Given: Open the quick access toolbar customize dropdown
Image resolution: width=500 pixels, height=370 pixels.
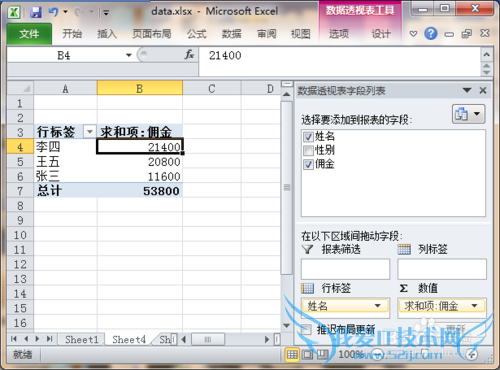Looking at the screenshot, I should [106, 13].
